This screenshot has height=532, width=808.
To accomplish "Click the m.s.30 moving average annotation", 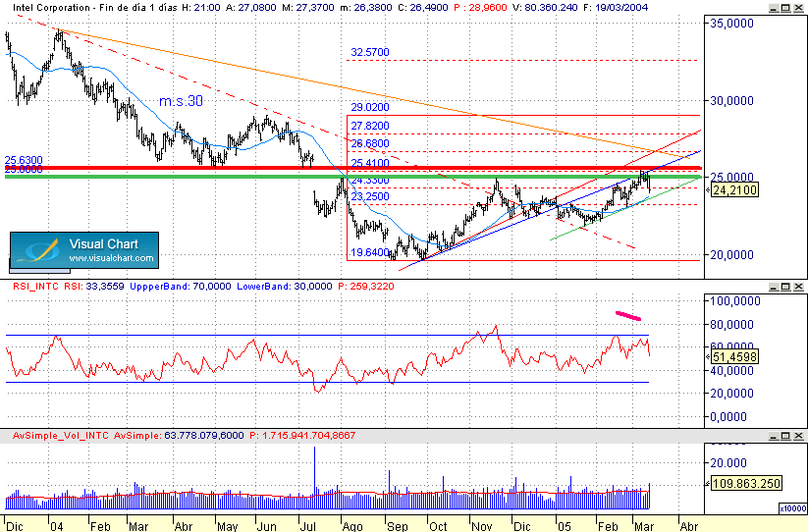I will tap(181, 101).
